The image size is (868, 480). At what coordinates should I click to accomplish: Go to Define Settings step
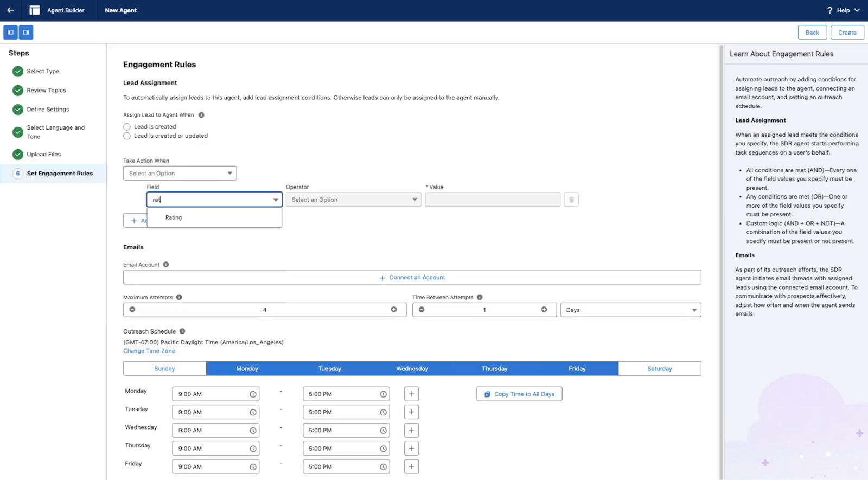[x=48, y=110]
